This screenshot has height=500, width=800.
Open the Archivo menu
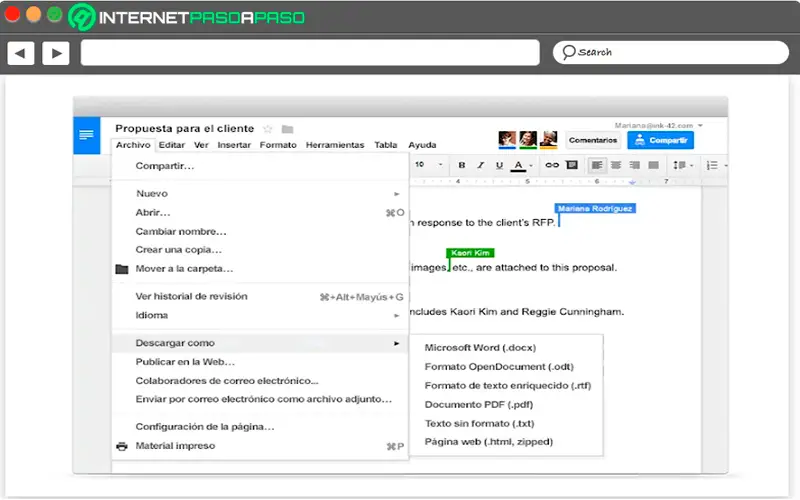click(x=133, y=145)
